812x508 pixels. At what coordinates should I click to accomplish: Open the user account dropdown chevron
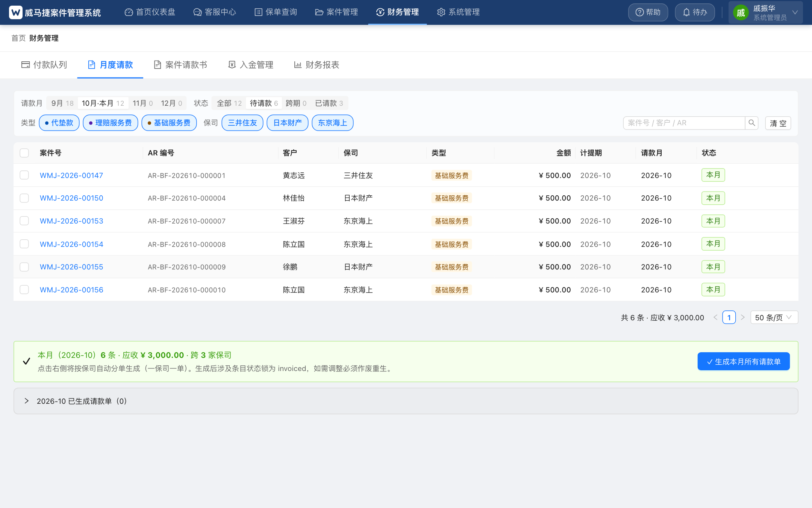pyautogui.click(x=795, y=12)
